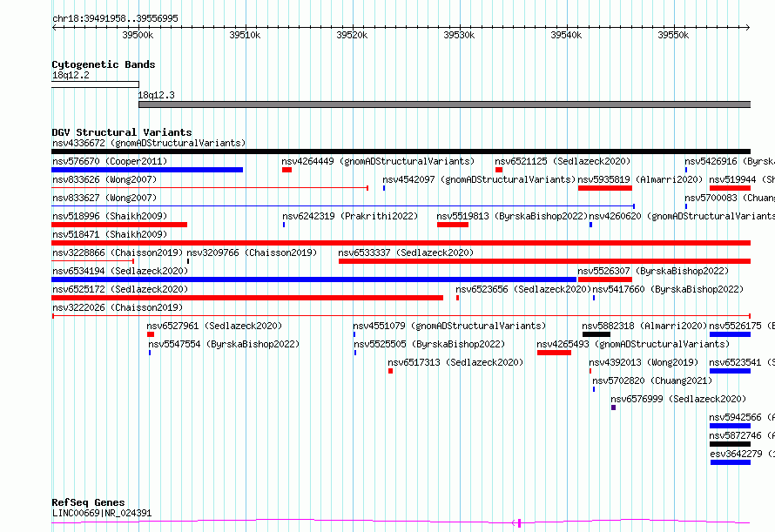
Task: Click nsv833626 (Wong2007) label
Action: pos(104,179)
